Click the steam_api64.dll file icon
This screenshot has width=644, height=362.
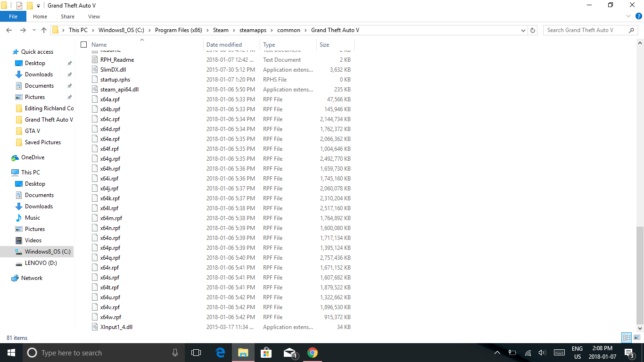click(x=95, y=90)
